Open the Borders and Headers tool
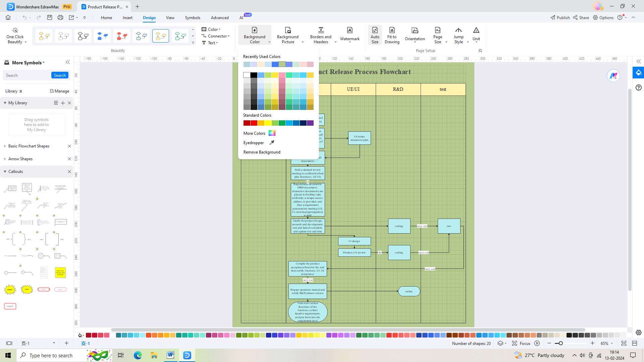Image resolution: width=644 pixels, height=362 pixels. tap(321, 35)
